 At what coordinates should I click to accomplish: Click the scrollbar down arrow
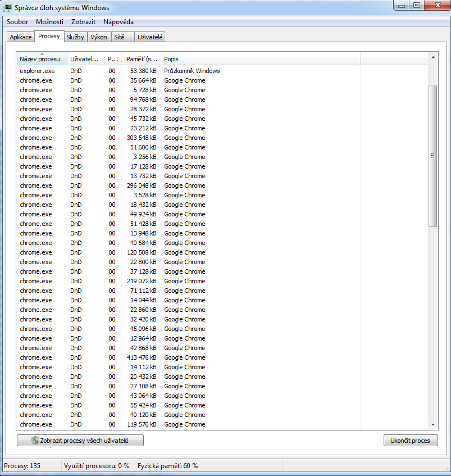click(433, 424)
